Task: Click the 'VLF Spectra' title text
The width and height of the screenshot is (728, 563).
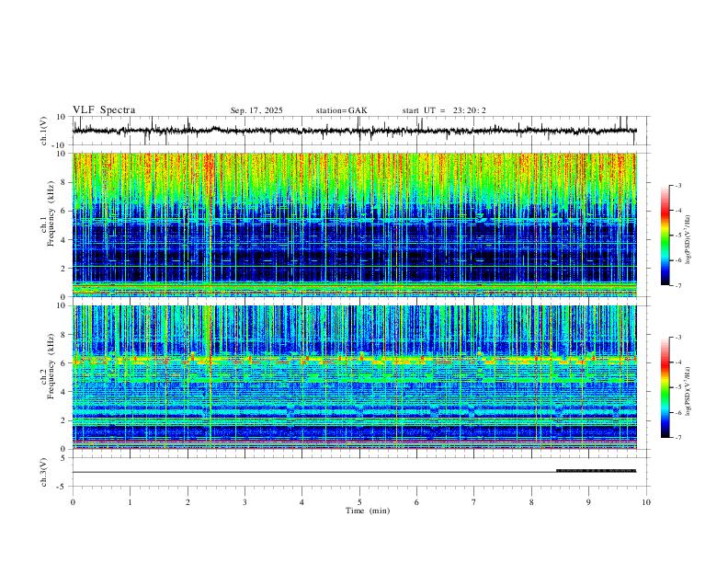Action: (104, 110)
